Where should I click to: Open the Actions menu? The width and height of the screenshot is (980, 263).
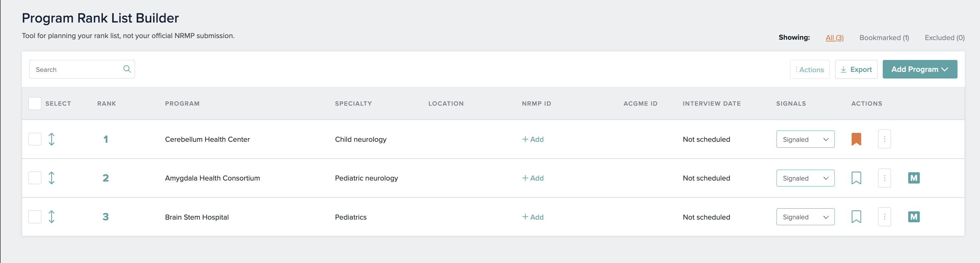tap(810, 69)
